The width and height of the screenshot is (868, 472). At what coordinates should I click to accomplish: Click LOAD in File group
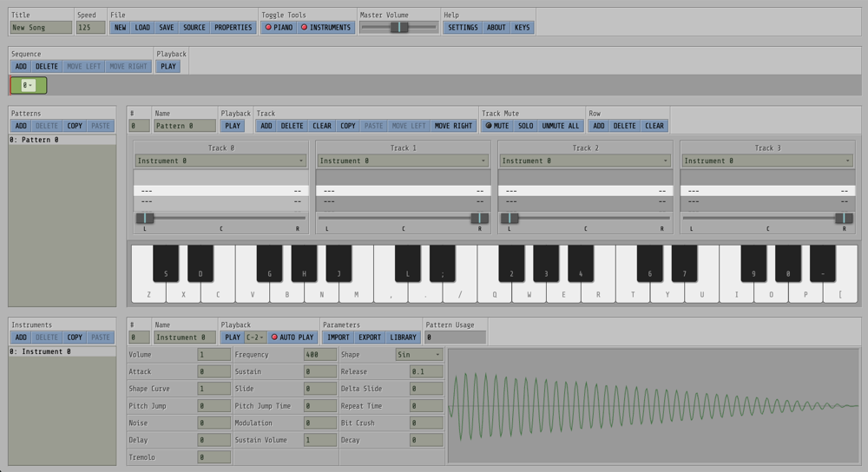point(142,27)
